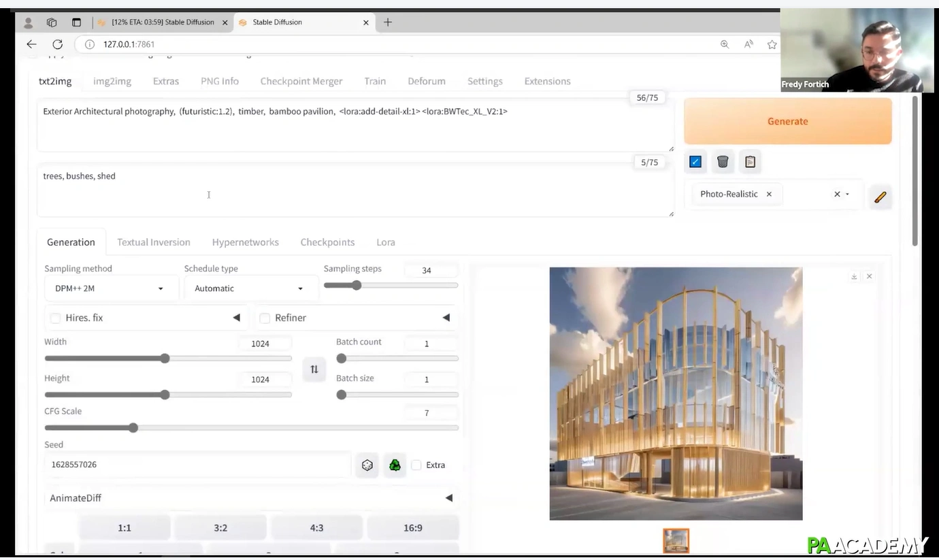
Task: Open the Lora tab
Action: 385,242
